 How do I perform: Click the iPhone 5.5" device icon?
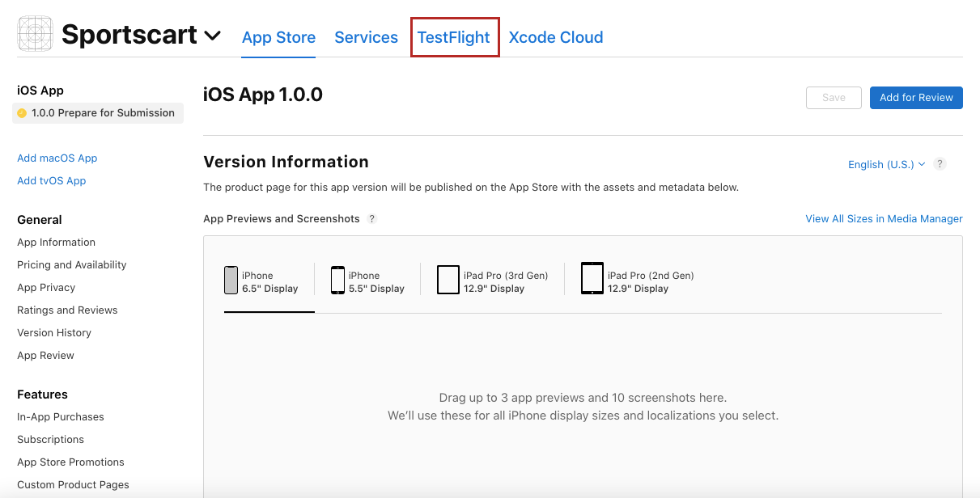[x=337, y=281]
